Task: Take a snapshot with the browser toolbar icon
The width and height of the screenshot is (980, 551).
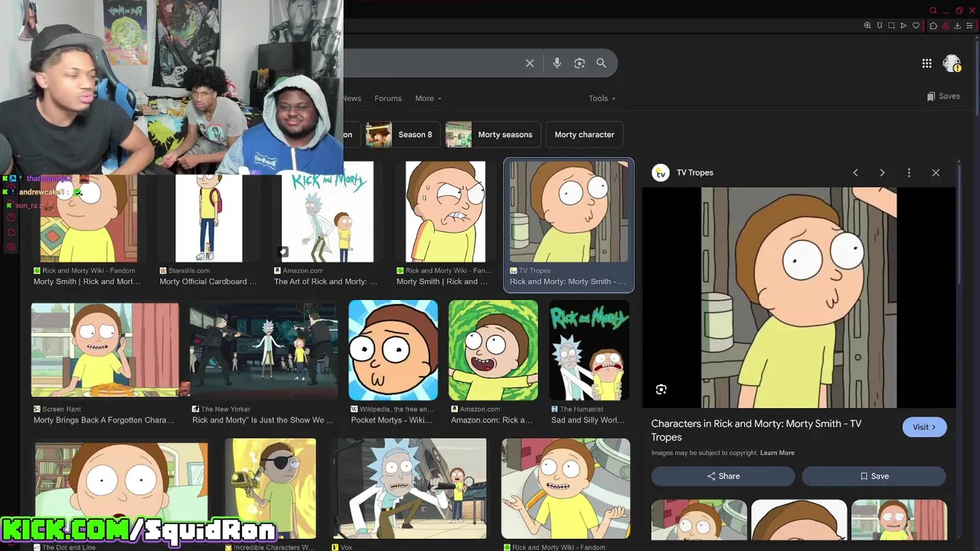Action: coord(891,25)
